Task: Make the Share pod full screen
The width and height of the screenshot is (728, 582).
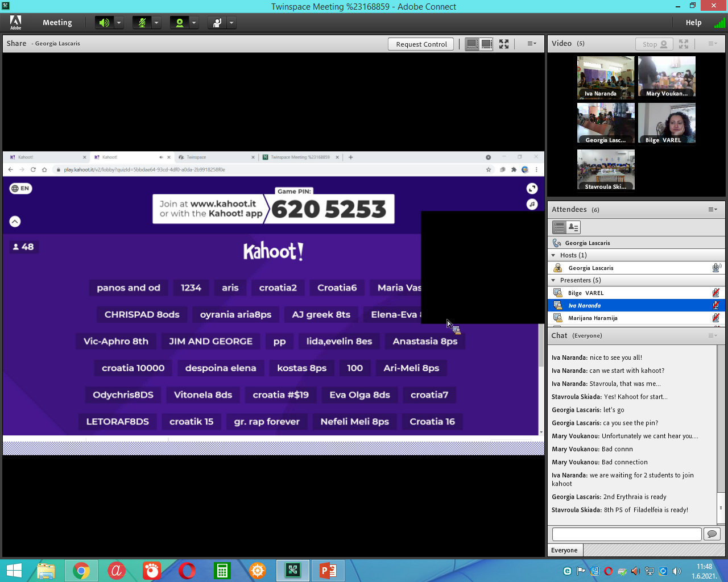Action: [504, 44]
